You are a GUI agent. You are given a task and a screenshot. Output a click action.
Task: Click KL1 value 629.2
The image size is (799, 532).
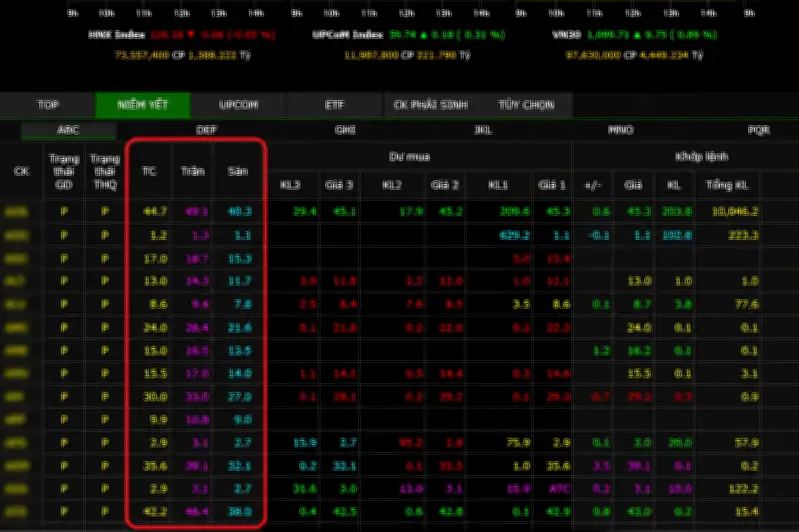click(515, 235)
